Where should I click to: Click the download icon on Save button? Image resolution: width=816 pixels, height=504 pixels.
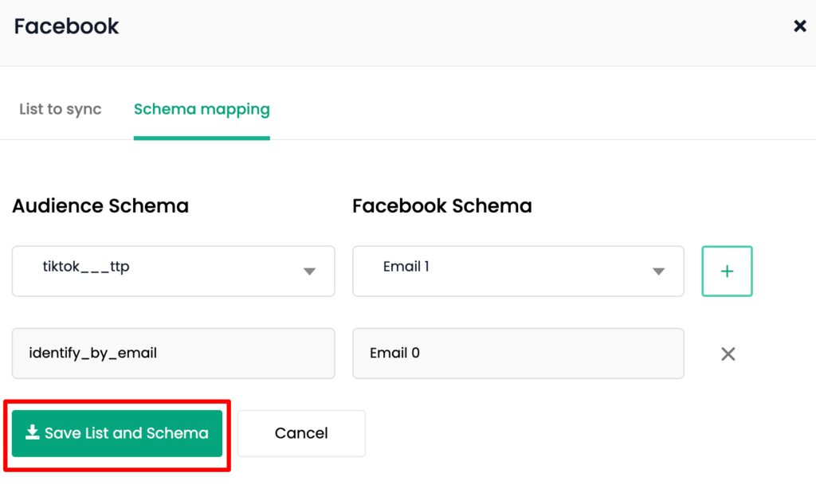[x=32, y=432]
